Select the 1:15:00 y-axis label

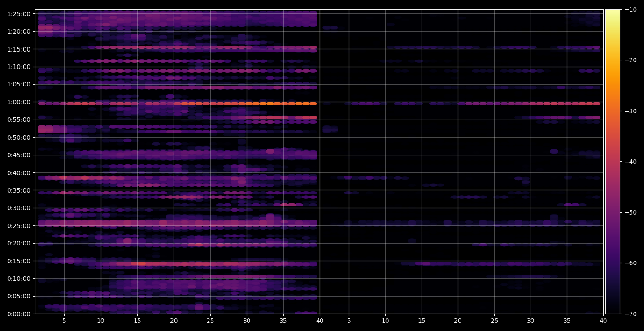(19, 49)
